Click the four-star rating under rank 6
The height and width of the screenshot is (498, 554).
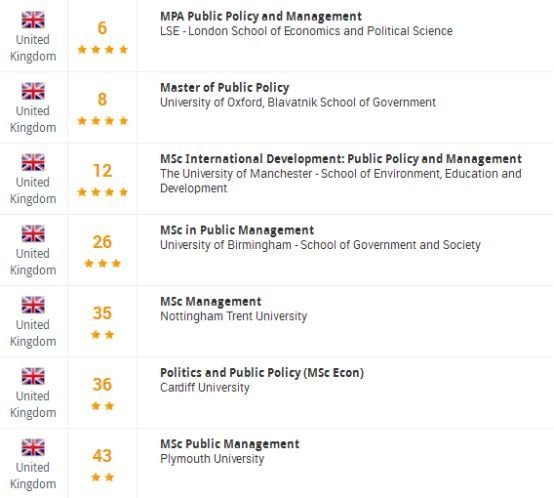(102, 49)
